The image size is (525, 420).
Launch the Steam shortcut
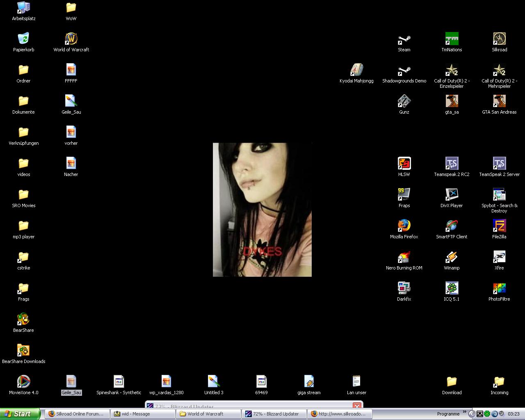pos(404,39)
